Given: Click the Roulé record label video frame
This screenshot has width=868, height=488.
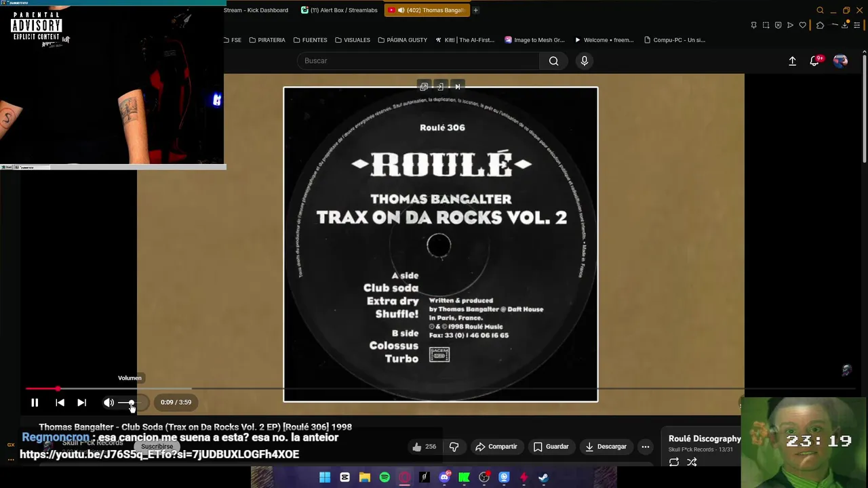Looking at the screenshot, I should pos(441,244).
